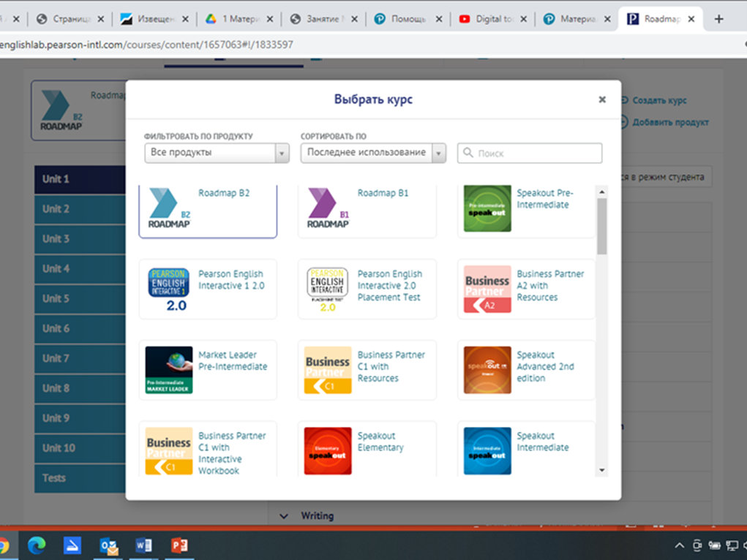Screen dimensions: 747x560
Task: Show hidden system tray icons
Action: [x=680, y=545]
